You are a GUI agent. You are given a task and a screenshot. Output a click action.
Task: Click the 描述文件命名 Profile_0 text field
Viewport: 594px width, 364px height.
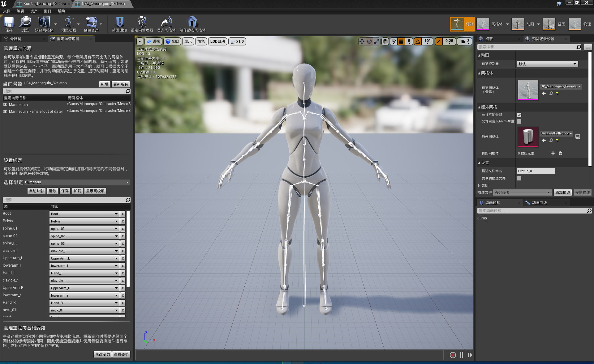(536, 171)
